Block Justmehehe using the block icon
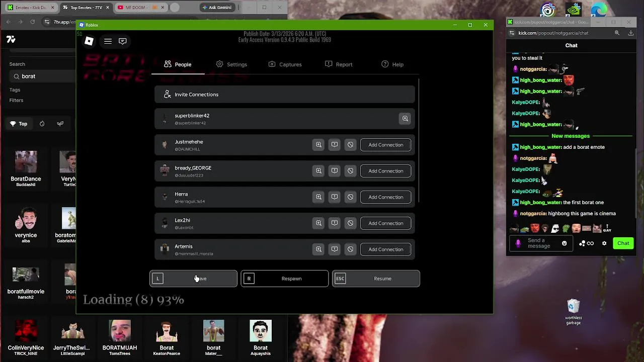The width and height of the screenshot is (644, 362). pyautogui.click(x=351, y=145)
